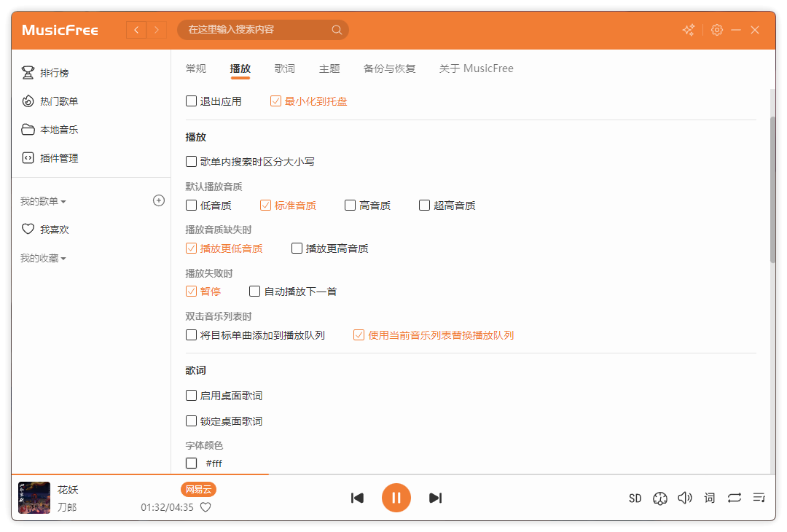
Task: Play previous track
Action: (x=357, y=498)
